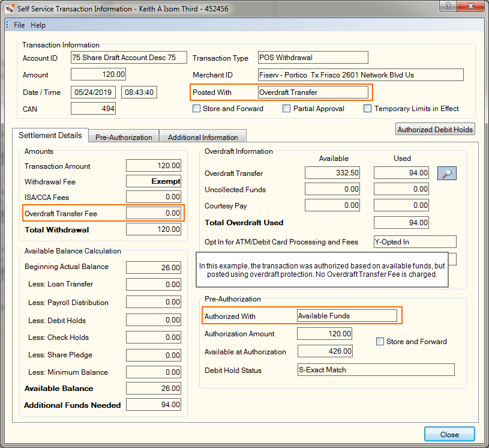Check Temporary Limits in Effect
489x448 pixels.
coord(367,108)
